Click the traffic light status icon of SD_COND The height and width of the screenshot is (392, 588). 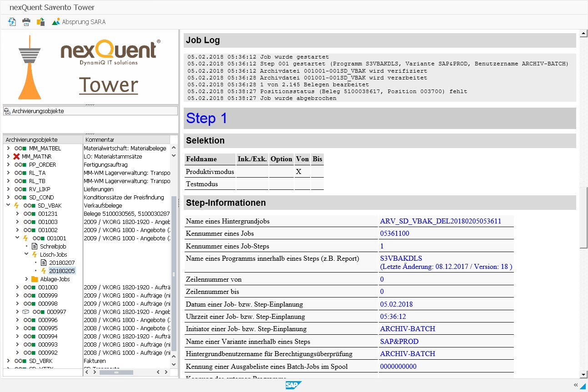20,197
